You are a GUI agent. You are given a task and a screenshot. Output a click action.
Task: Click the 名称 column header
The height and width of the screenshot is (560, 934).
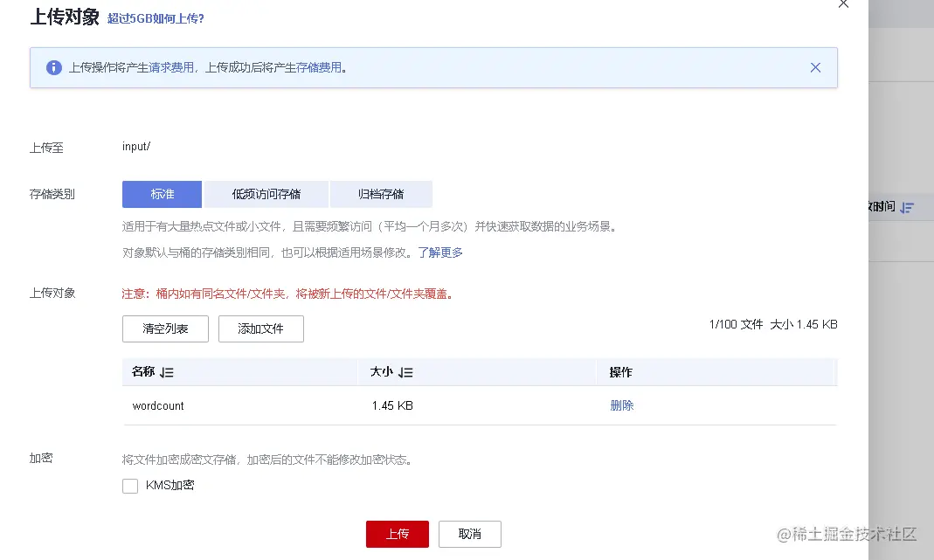[143, 372]
